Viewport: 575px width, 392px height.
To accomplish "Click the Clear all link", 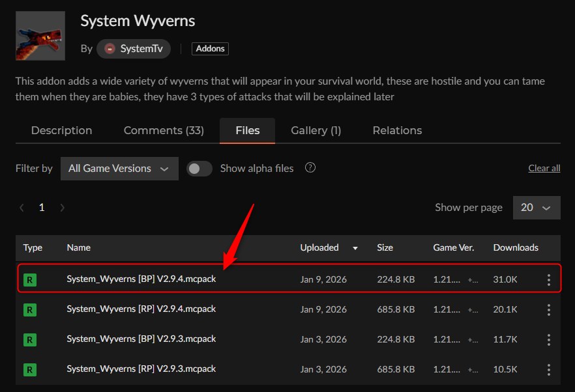I will tap(544, 167).
